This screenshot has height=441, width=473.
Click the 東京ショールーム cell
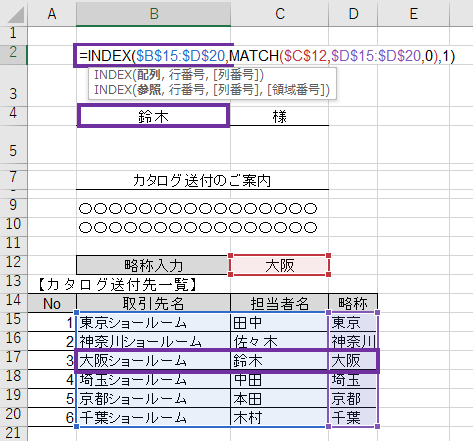[x=153, y=322]
